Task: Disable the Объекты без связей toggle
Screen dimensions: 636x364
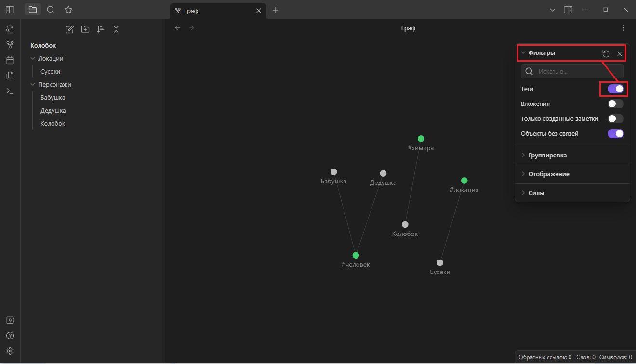Action: coord(616,134)
